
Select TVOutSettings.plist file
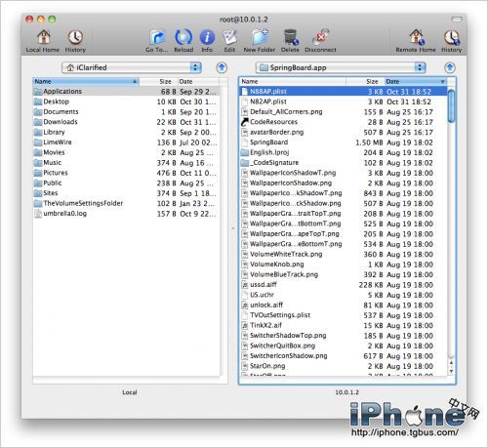(344, 315)
